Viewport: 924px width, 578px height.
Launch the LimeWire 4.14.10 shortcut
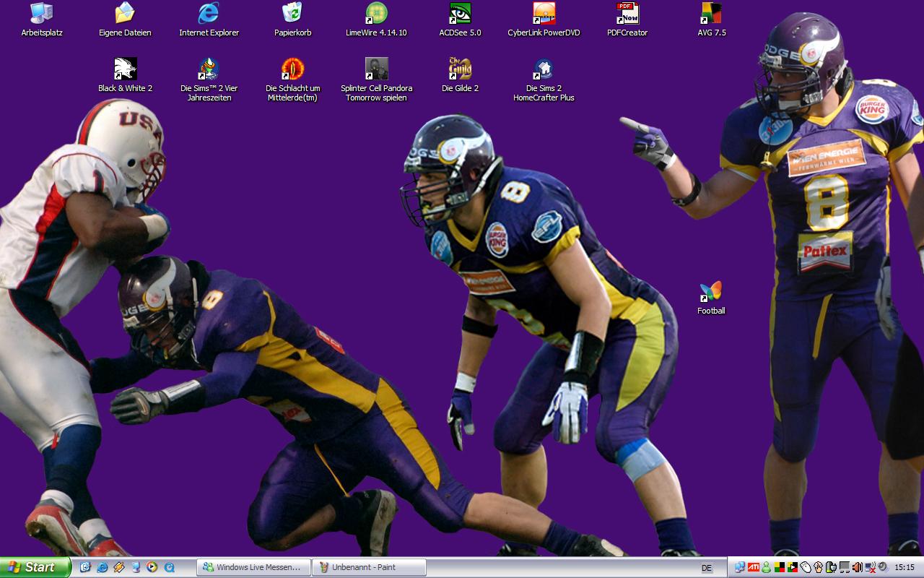376,20
